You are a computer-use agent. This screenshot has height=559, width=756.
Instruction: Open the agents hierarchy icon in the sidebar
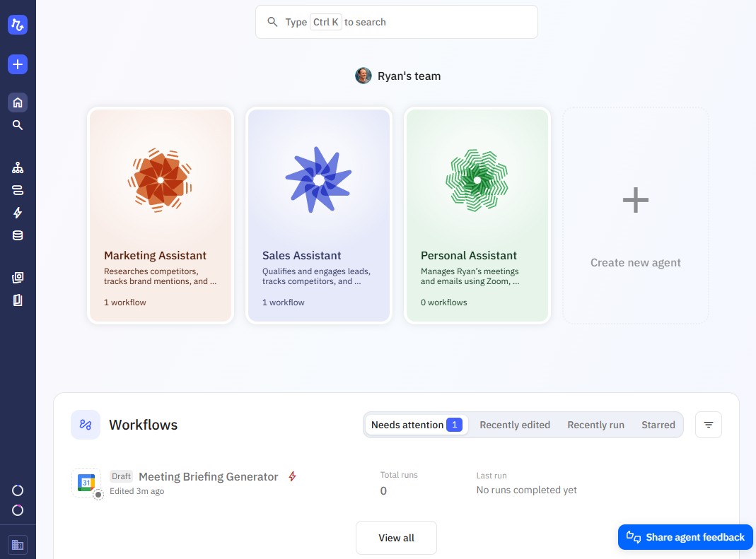17,167
